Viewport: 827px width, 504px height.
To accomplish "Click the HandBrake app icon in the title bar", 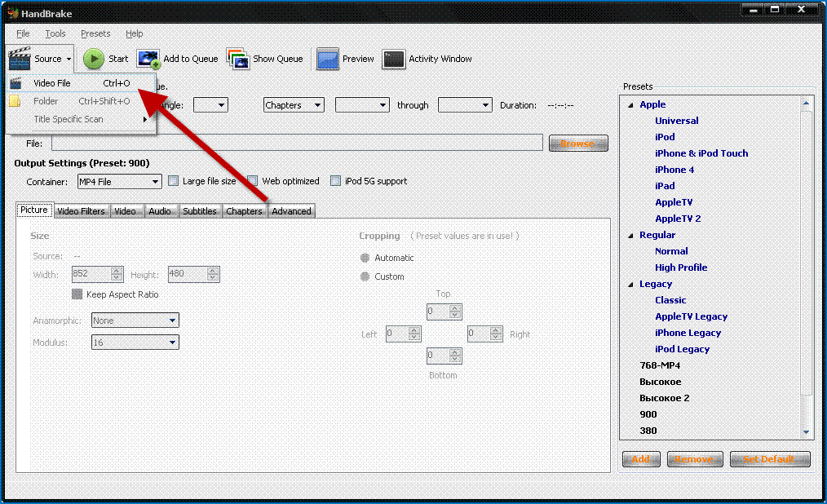I will click(13, 13).
